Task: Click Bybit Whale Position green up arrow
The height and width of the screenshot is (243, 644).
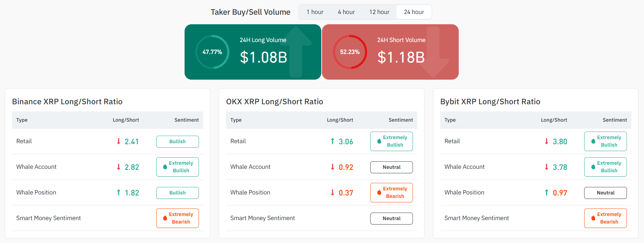Action: (x=547, y=192)
